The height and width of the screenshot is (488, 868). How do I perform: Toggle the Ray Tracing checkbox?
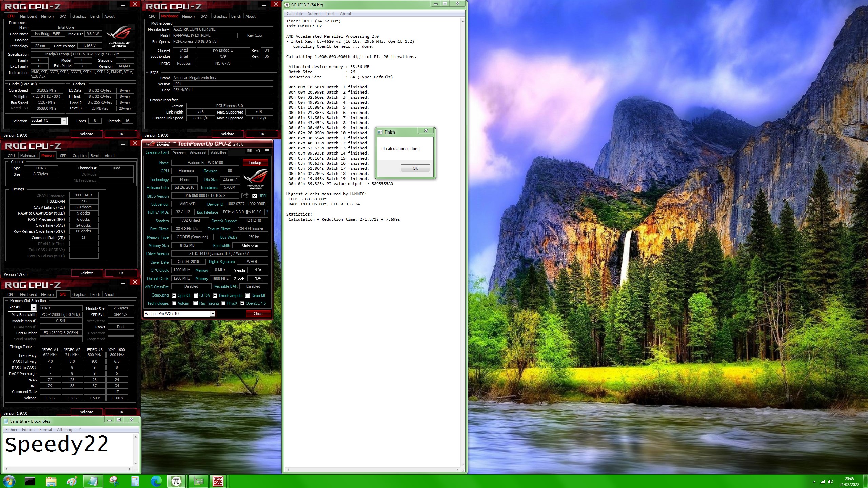196,303
